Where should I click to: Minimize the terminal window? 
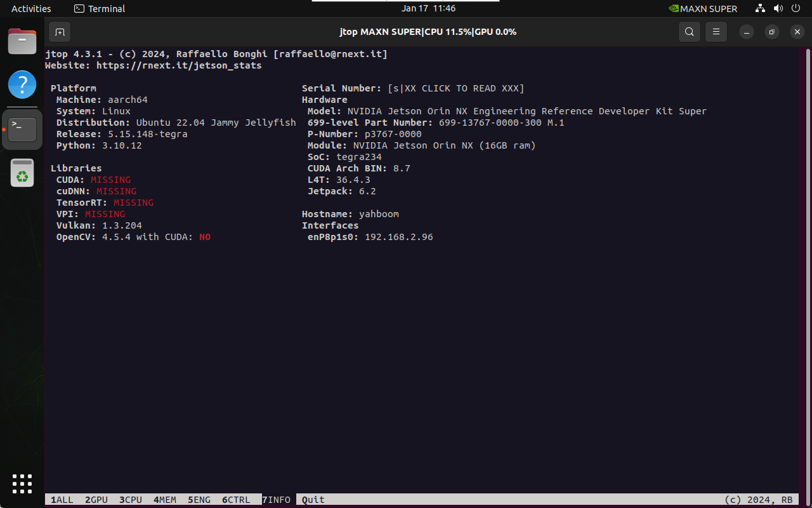click(x=747, y=32)
